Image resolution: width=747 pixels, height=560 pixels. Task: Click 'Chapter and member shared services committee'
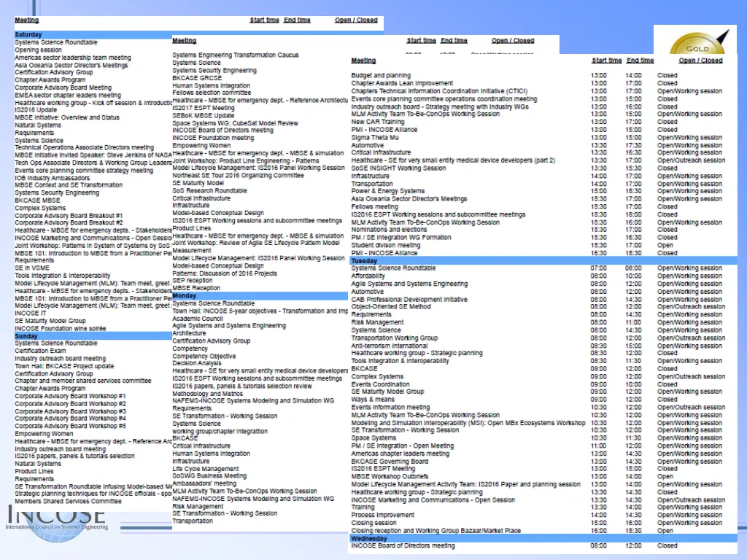[83, 381]
